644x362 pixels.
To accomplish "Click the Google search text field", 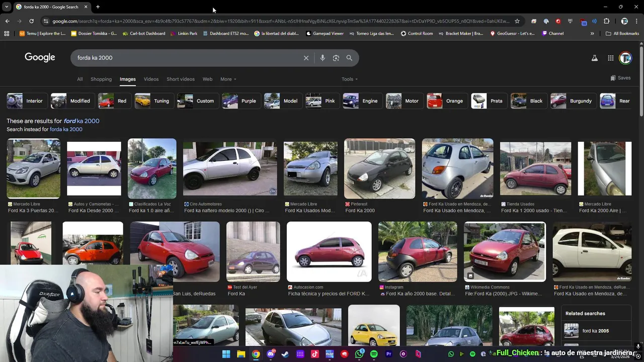I will pos(186,58).
